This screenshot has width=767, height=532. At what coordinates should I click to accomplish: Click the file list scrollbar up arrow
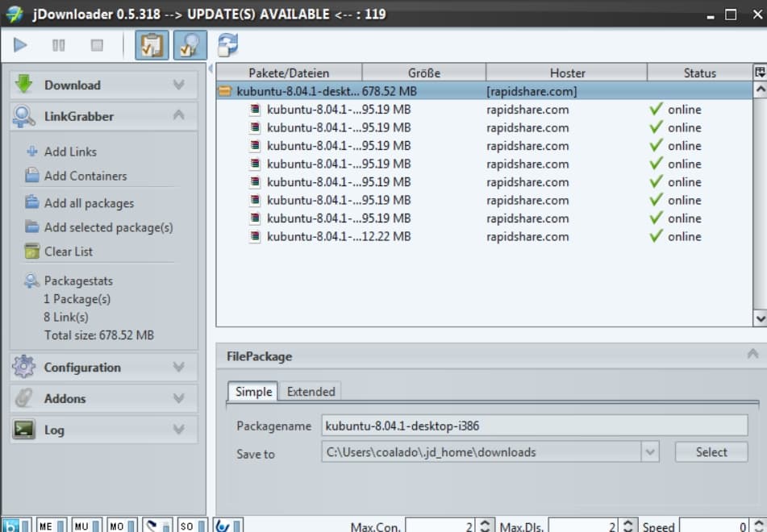point(761,89)
